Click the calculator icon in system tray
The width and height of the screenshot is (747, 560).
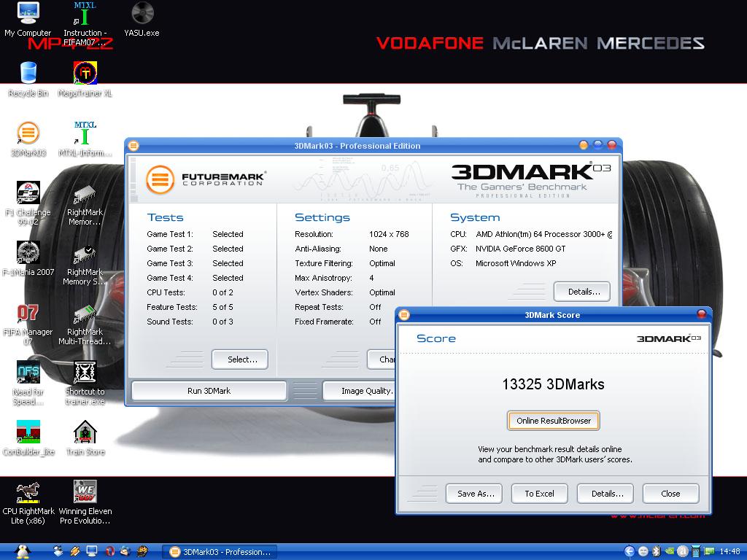click(x=695, y=551)
